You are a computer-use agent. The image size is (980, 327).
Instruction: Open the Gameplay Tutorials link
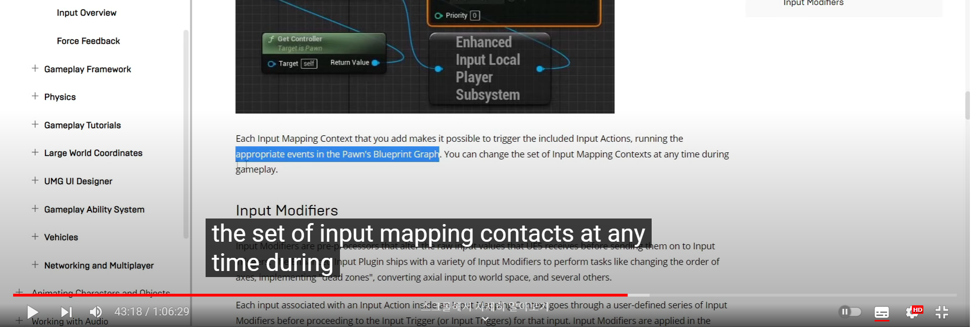82,125
